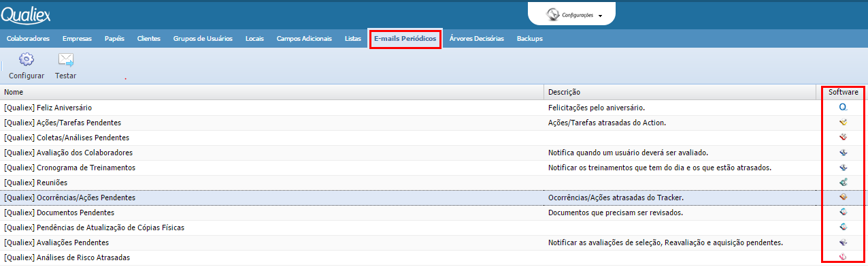
Task: Sort by the Nome column header
Action: point(272,92)
